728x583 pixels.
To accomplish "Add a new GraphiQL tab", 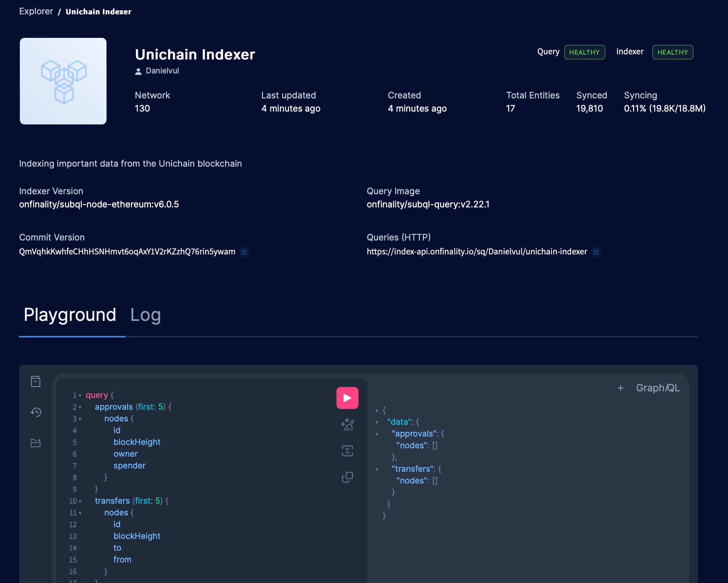I will point(620,388).
